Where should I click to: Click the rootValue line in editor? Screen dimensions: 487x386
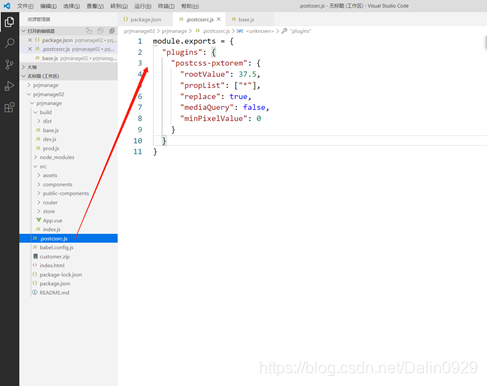(220, 74)
